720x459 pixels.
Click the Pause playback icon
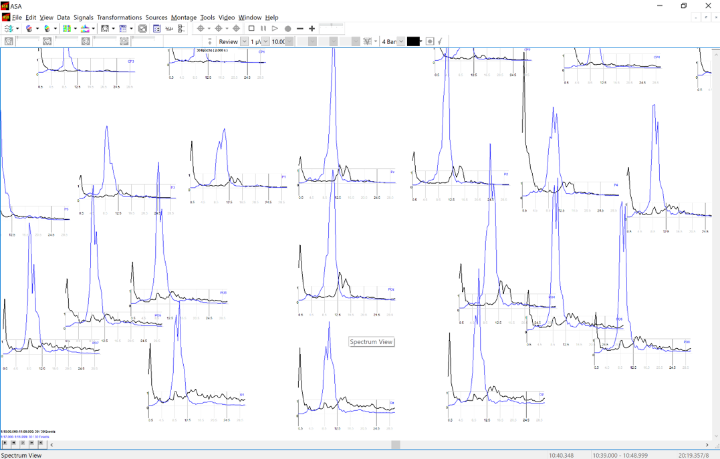[263, 29]
